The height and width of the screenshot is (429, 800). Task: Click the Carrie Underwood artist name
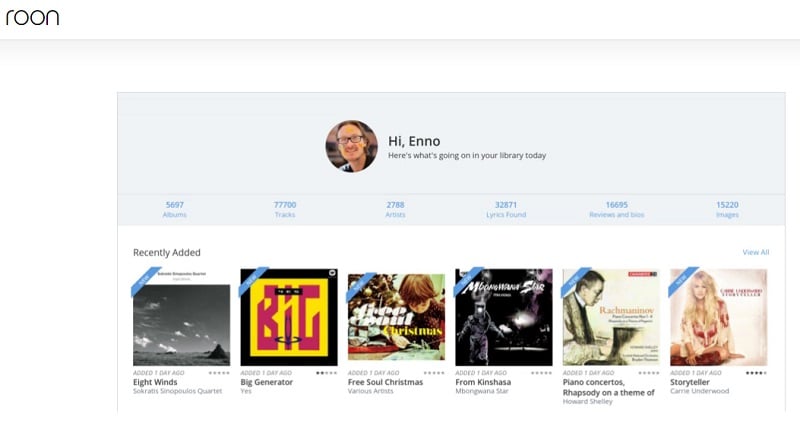pos(699,391)
